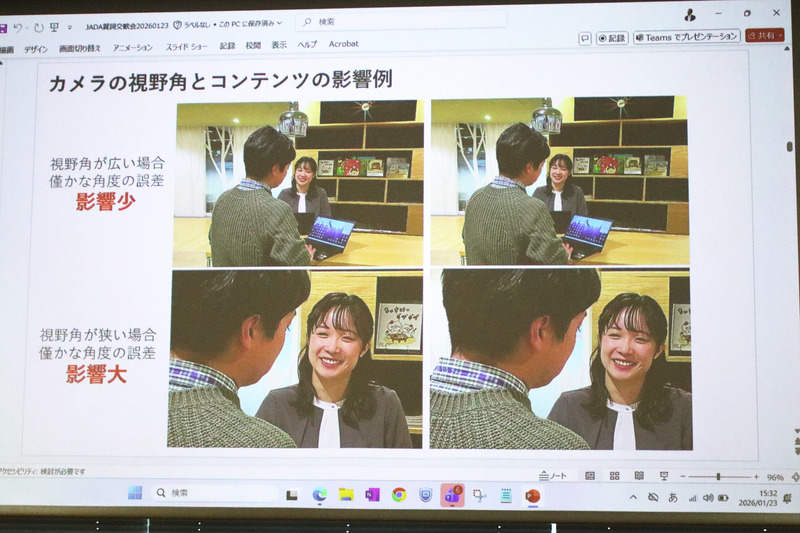The image size is (800, 533).
Task: Expand the save location dropdown by filename
Action: (279, 23)
